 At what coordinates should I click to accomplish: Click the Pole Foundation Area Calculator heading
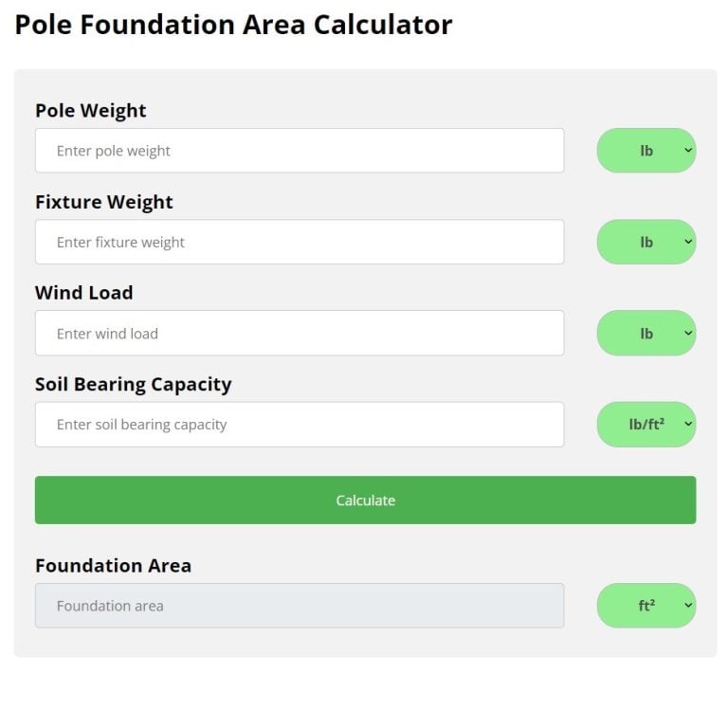(x=234, y=25)
